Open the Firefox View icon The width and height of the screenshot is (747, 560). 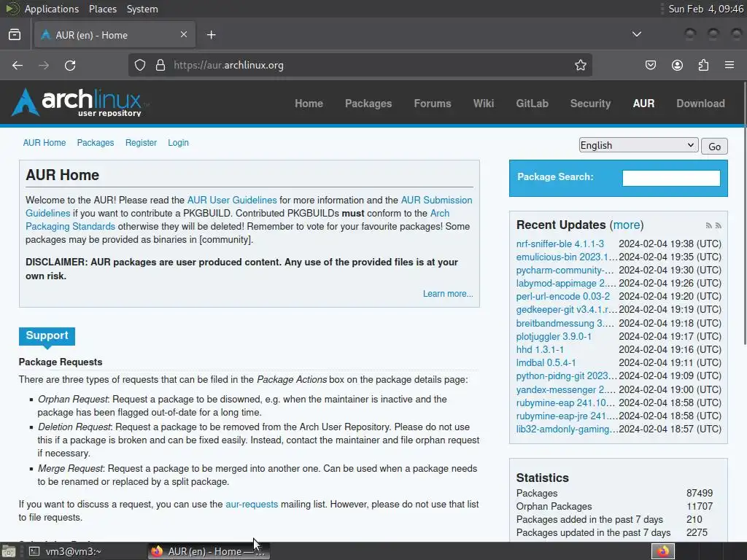coord(15,34)
